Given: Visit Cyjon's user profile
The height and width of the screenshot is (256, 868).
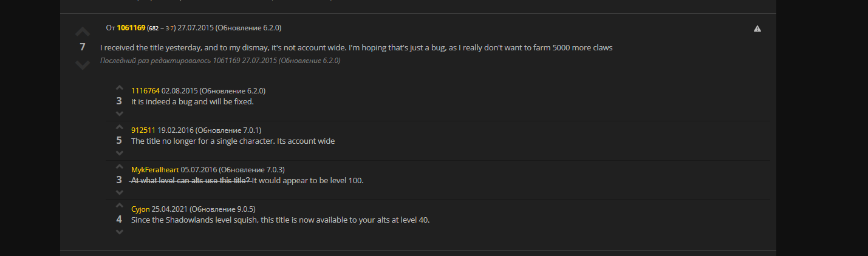Looking at the screenshot, I should (x=140, y=209).
